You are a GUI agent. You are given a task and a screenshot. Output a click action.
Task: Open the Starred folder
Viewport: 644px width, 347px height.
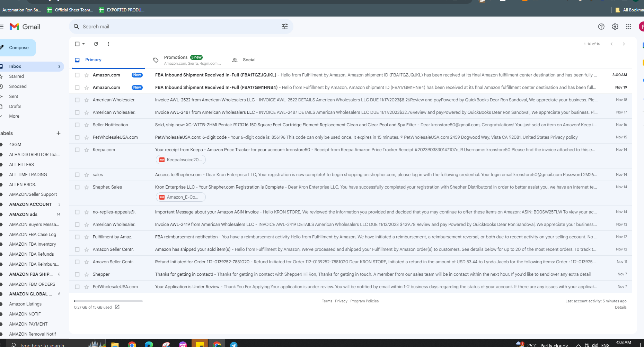[x=16, y=76]
